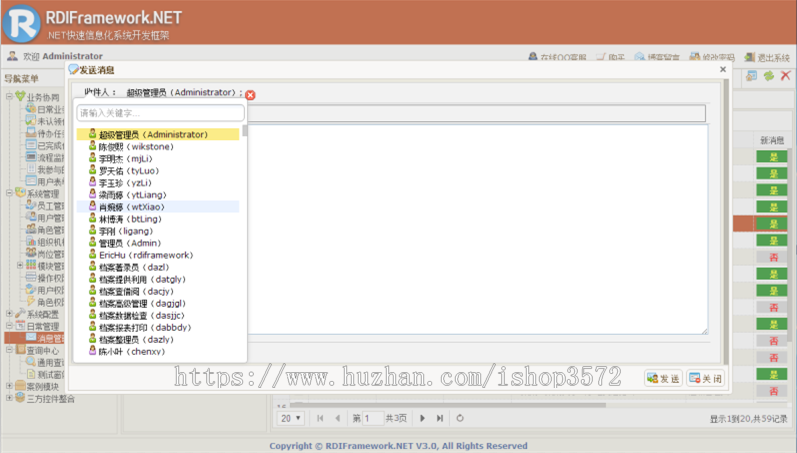Screen dimensions: 797x453
Task: Click the user icon beside 档案高级管理 (dagjgl)
Action: point(93,303)
